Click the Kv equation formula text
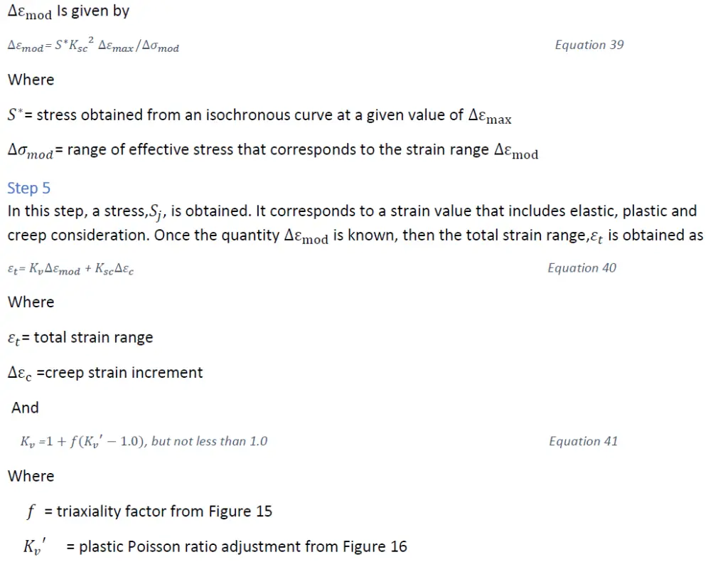728x567 pixels. [x=144, y=441]
